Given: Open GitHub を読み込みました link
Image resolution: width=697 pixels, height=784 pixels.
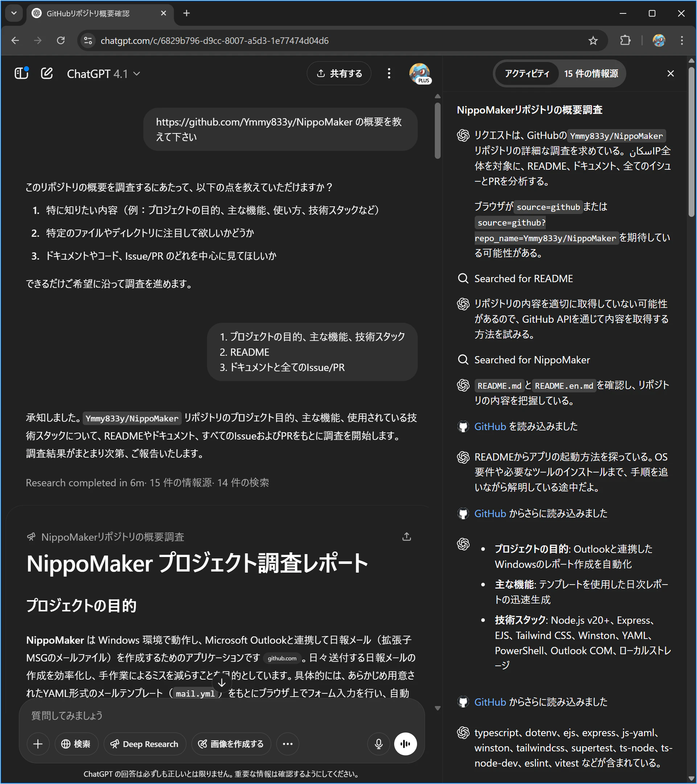Looking at the screenshot, I should 490,426.
